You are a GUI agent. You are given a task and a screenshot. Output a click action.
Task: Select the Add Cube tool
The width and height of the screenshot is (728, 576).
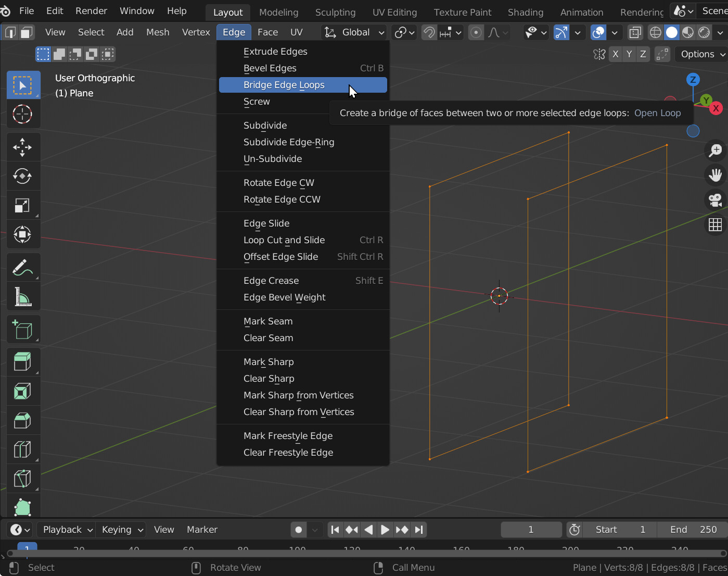click(x=23, y=330)
